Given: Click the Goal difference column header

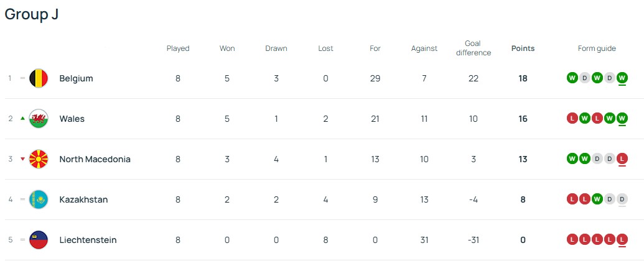Looking at the screenshot, I should [x=473, y=48].
